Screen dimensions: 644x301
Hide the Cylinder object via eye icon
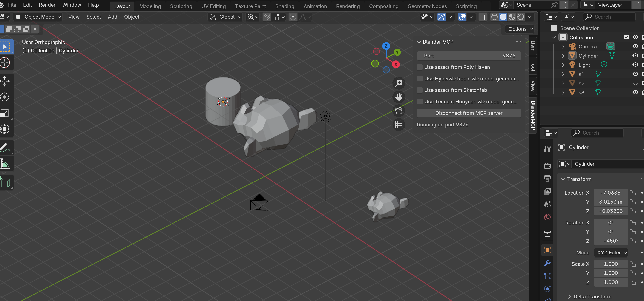[635, 55]
